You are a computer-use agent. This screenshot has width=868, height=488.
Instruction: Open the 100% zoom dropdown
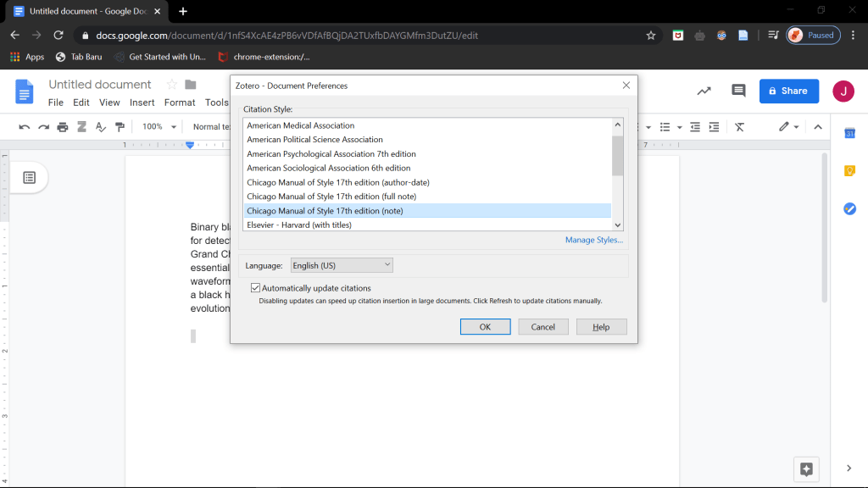coord(159,127)
